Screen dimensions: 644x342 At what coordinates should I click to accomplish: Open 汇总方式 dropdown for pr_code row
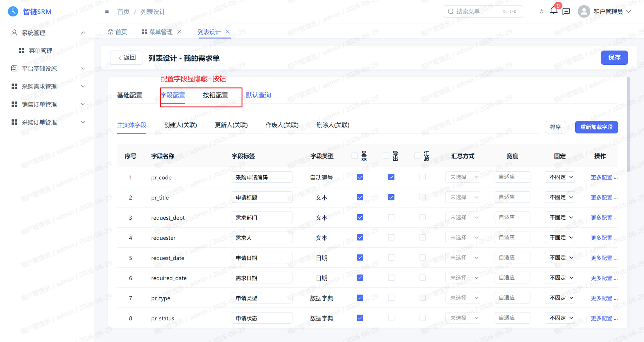click(x=463, y=177)
